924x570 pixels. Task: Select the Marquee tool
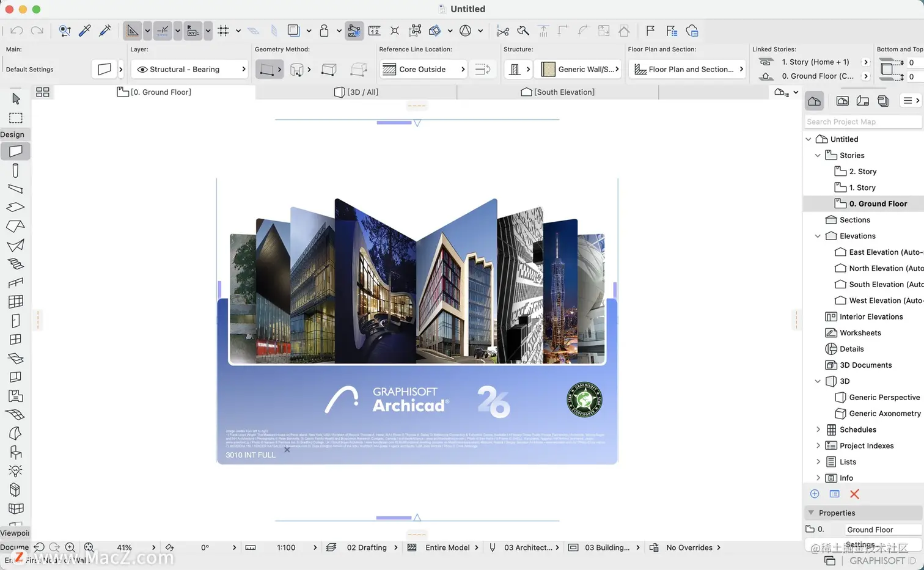pos(16,118)
